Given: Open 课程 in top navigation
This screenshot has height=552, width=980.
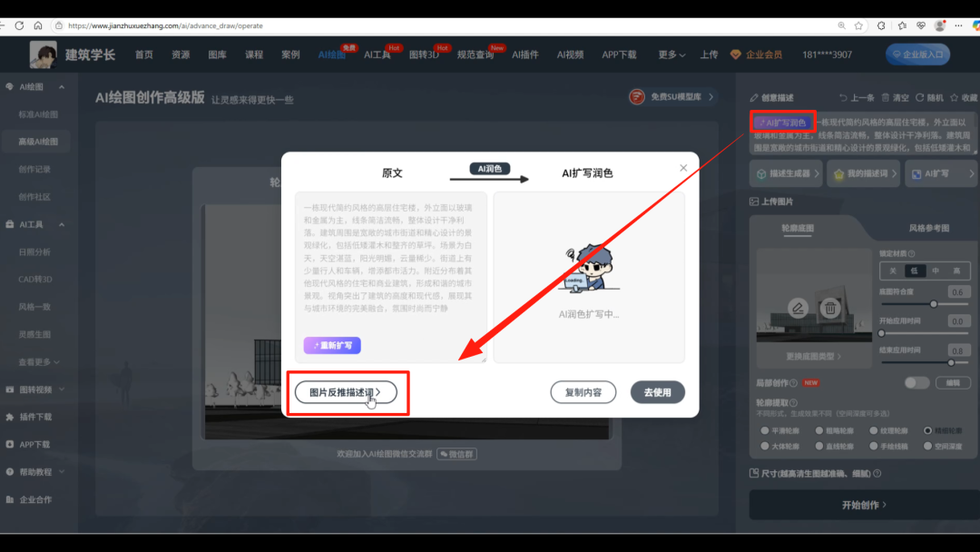Looking at the screenshot, I should [254, 55].
